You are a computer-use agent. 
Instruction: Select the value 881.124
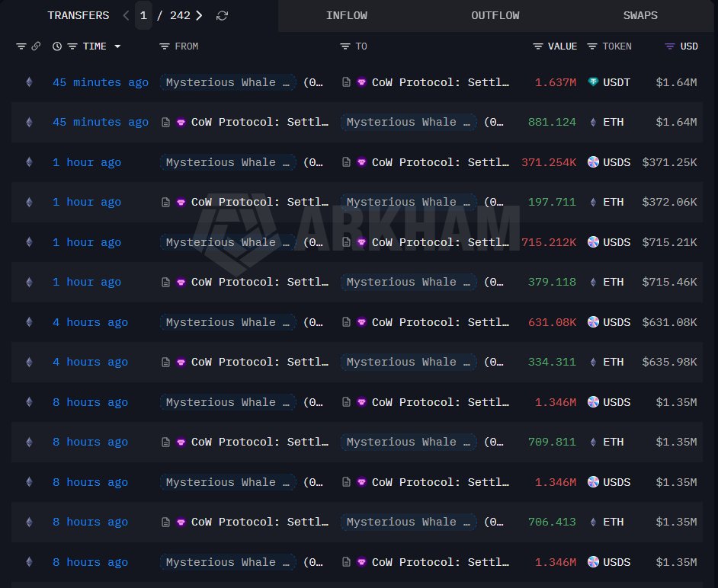click(552, 122)
